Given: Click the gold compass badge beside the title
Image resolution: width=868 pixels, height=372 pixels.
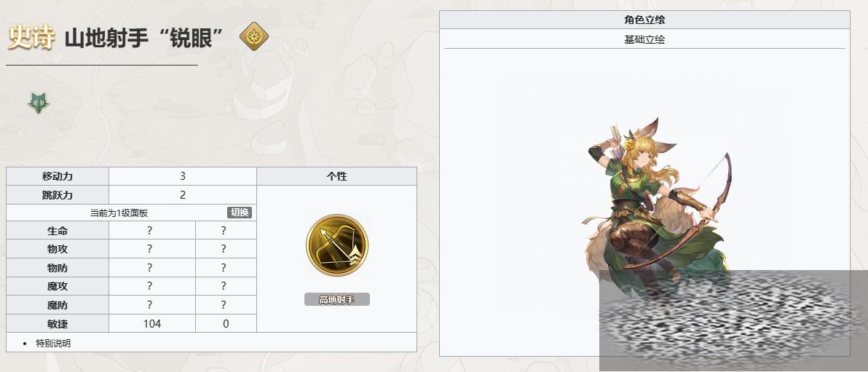Looking at the screenshot, I should (254, 36).
